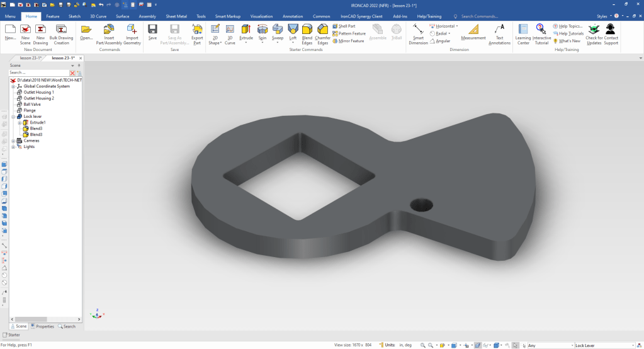Viewport: 644px width, 349px height.
Task: Open the Smart Dimension tool
Action: coord(418,29)
